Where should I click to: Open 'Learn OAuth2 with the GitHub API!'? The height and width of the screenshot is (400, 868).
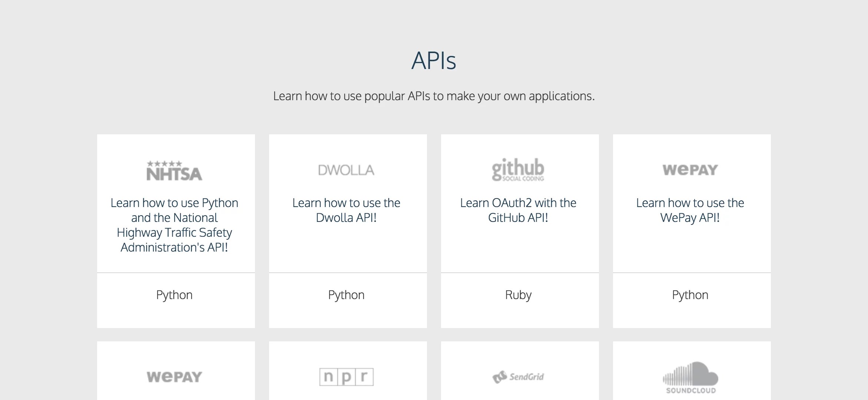click(518, 210)
